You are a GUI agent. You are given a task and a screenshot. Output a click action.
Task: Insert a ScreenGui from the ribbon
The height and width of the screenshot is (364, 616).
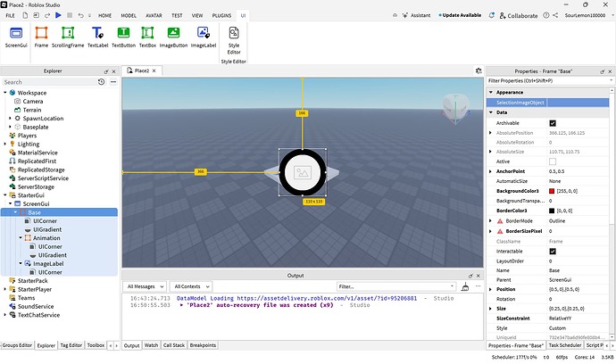coord(16,37)
